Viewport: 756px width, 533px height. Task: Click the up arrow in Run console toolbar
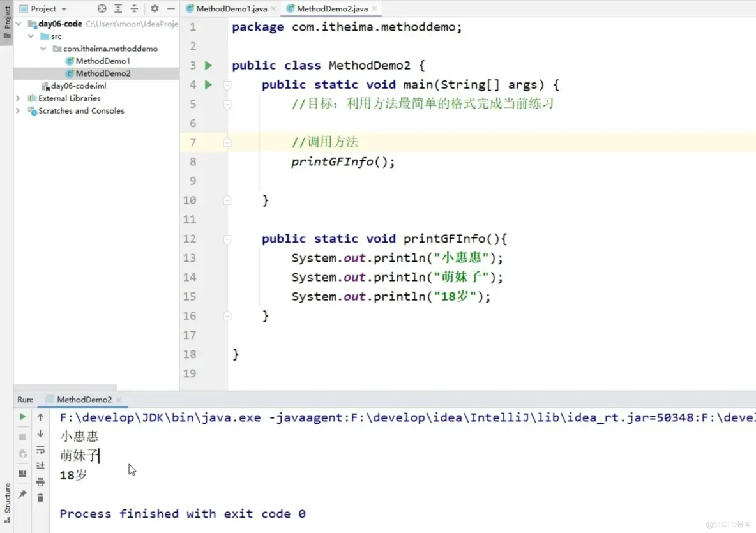click(40, 417)
